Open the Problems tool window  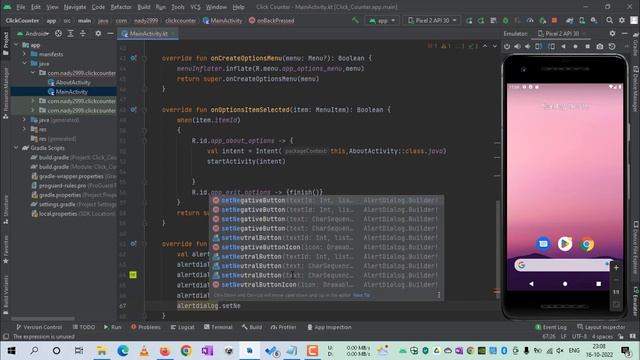(x=146, y=327)
